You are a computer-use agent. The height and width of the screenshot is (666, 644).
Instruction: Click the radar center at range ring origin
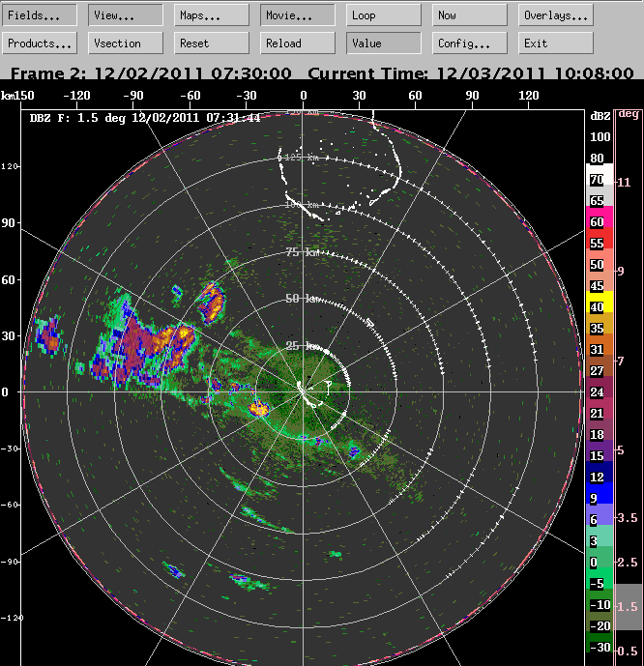pyautogui.click(x=304, y=391)
